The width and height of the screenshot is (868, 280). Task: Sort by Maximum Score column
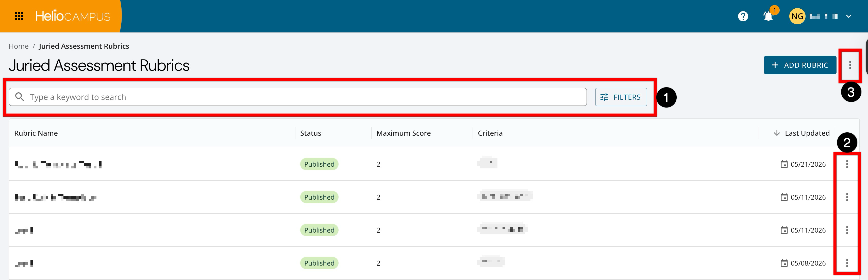coord(403,133)
